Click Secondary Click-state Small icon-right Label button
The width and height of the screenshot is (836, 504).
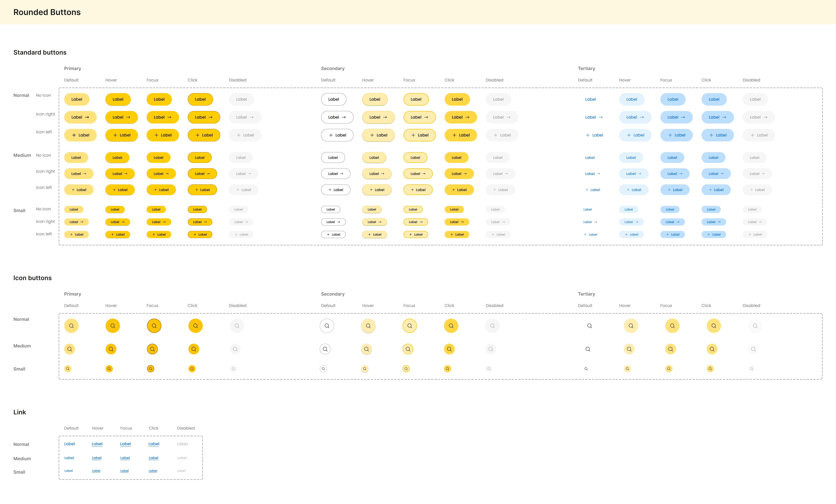[457, 222]
